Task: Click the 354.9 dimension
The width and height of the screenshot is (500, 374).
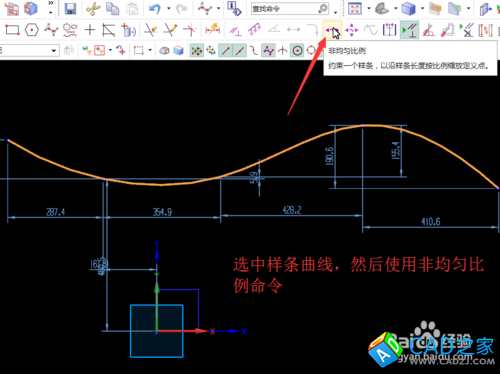Action: click(162, 212)
